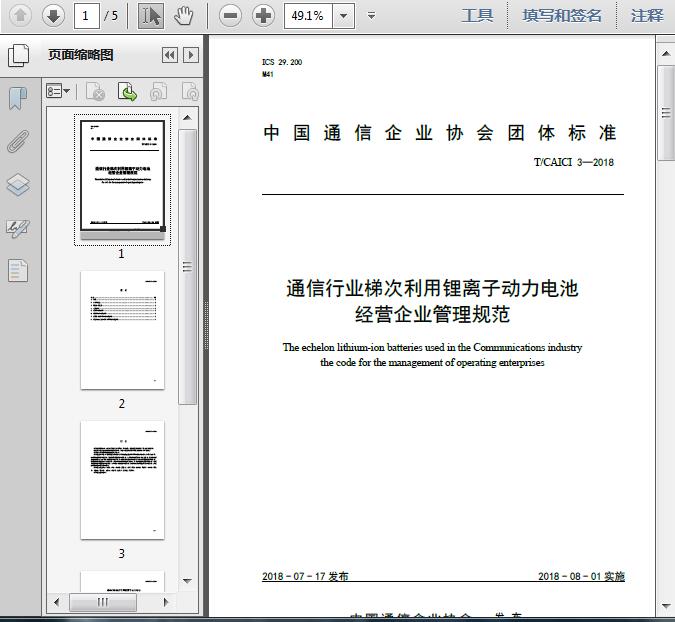The width and height of the screenshot is (675, 622).
Task: Click thumbnail panel scroll up arrow
Action: click(x=187, y=118)
